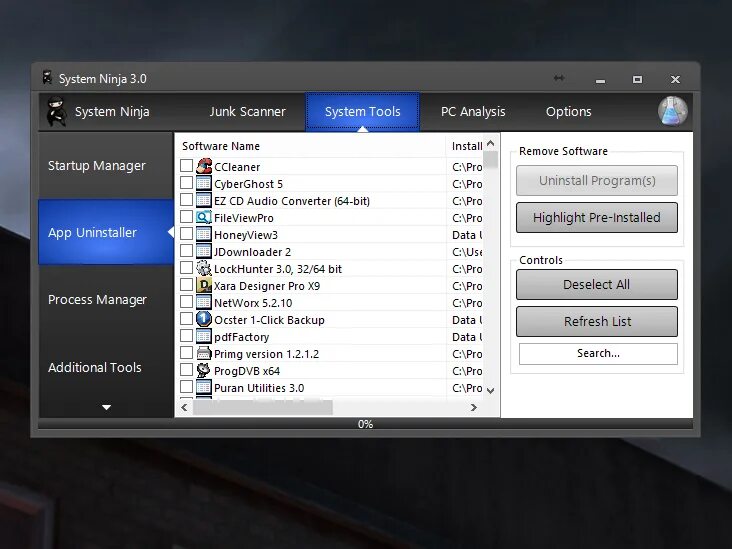This screenshot has width=732, height=549.
Task: Click the Uninstall Program(s) button
Action: (597, 180)
